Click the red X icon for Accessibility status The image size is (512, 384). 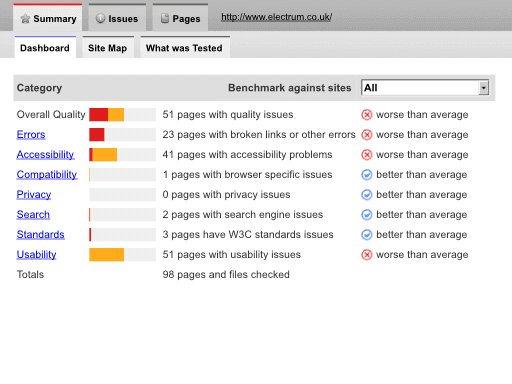(x=367, y=155)
